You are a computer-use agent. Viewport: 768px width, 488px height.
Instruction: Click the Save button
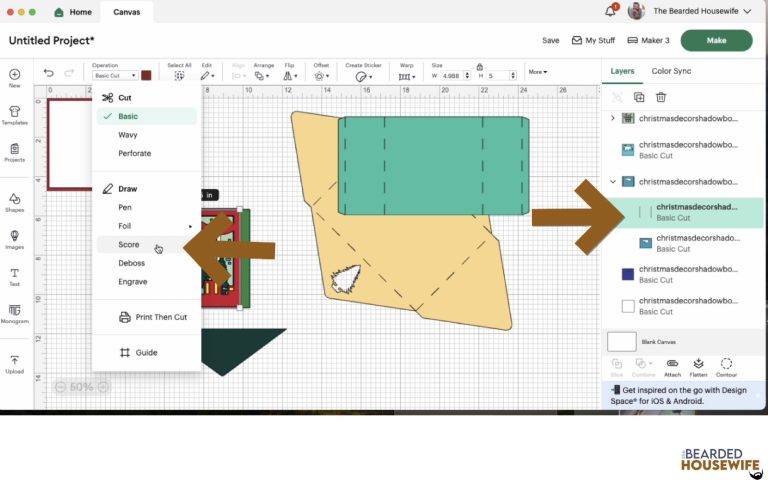pos(550,40)
